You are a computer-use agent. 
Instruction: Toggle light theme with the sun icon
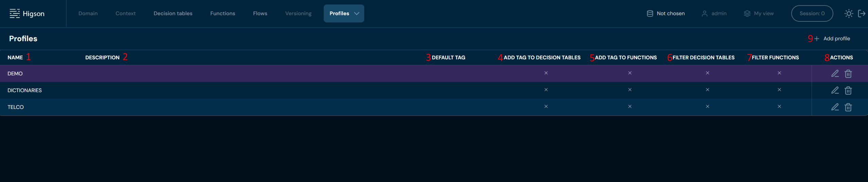(848, 14)
